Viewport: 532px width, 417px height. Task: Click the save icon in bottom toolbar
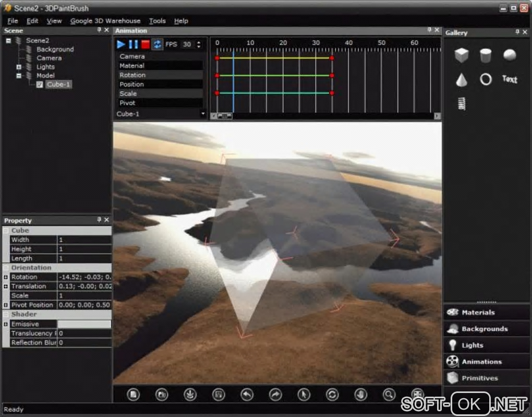tap(219, 395)
